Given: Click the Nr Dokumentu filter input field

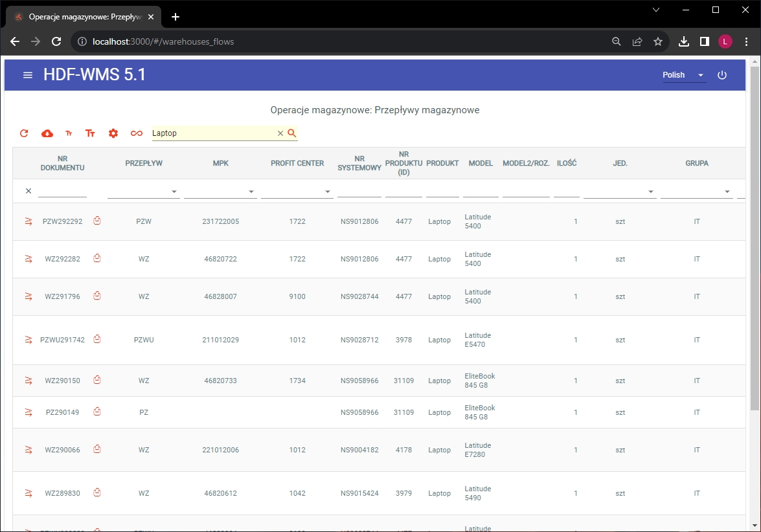Looking at the screenshot, I should [x=62, y=191].
